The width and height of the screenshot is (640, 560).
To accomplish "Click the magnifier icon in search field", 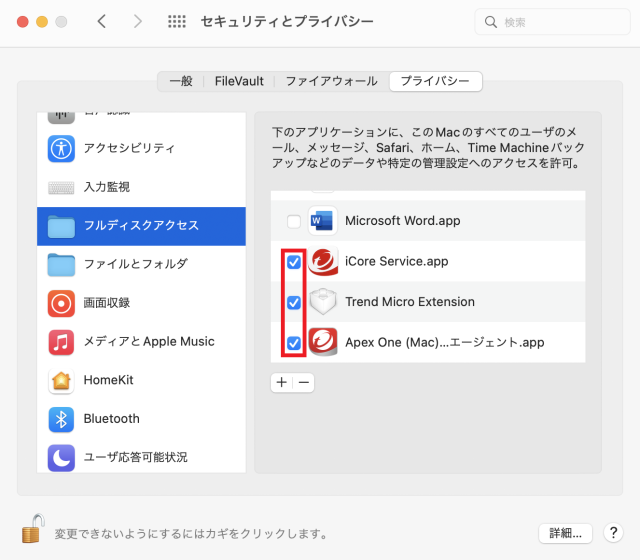I will tap(491, 22).
